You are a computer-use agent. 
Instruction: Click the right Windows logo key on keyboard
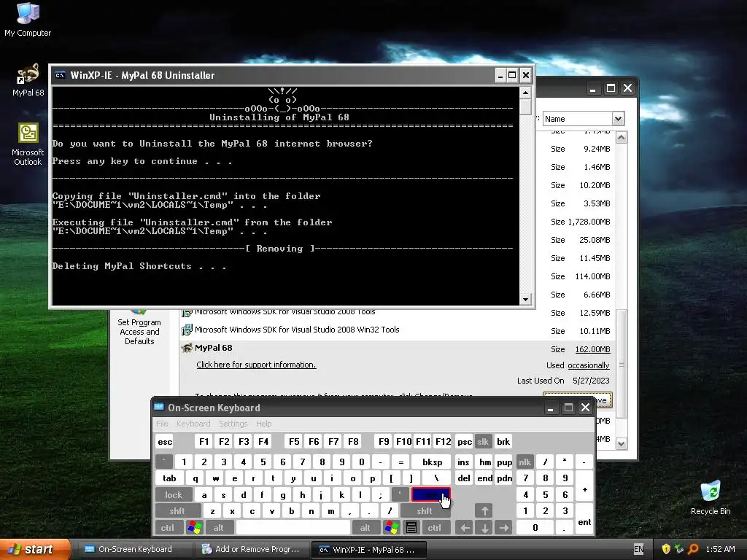pyautogui.click(x=392, y=528)
